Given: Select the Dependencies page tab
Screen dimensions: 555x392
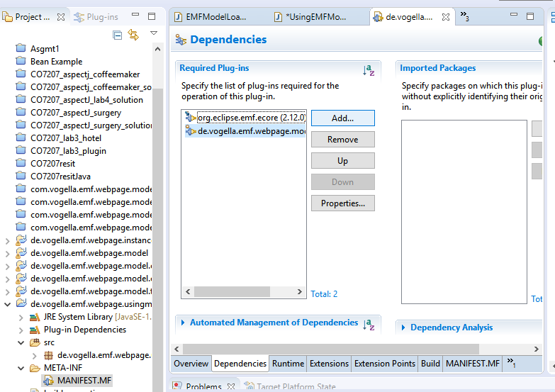Looking at the screenshot, I should (x=240, y=364).
